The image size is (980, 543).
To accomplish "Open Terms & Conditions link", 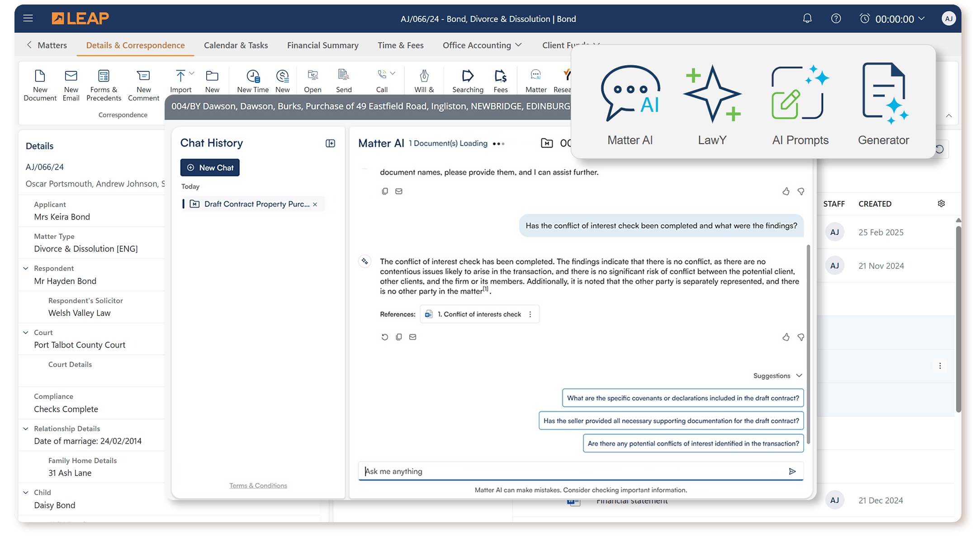I will click(258, 486).
